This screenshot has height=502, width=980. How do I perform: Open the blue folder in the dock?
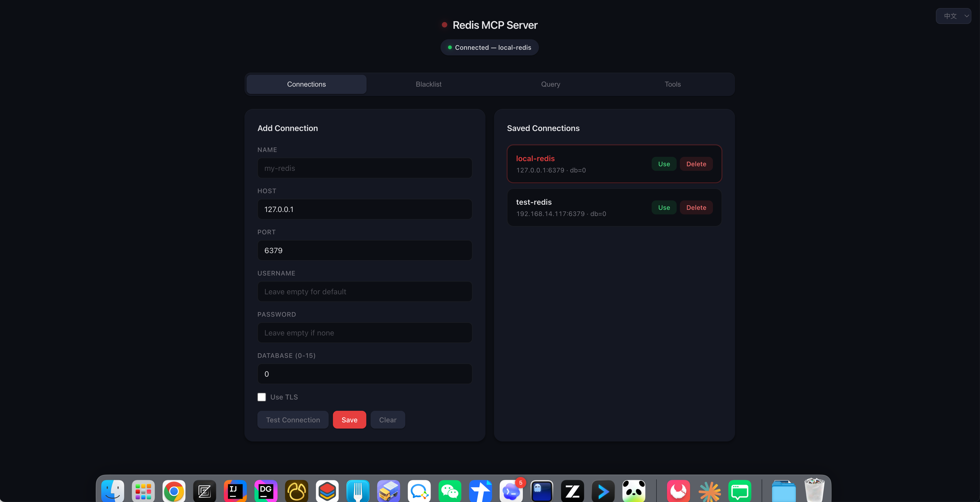[x=784, y=491]
